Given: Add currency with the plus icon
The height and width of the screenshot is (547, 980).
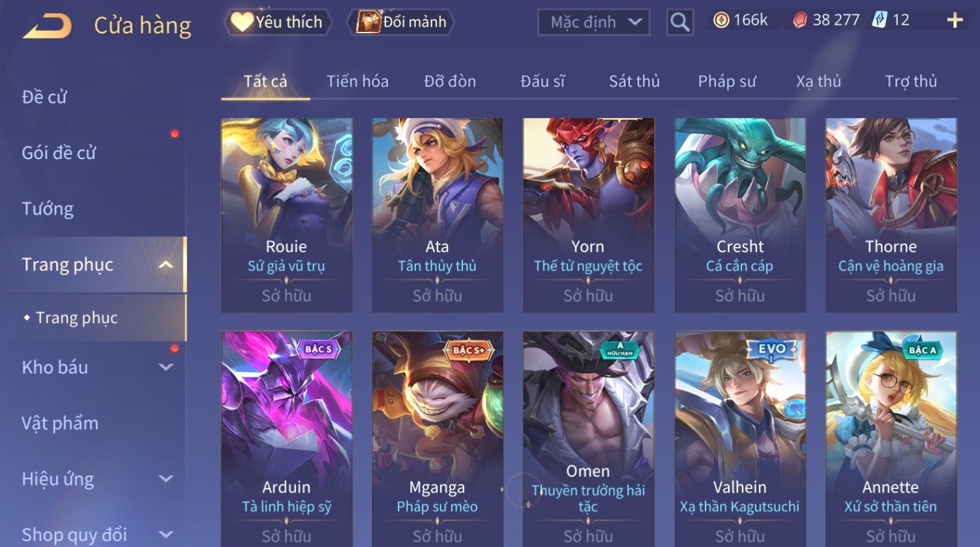Looking at the screenshot, I should coord(955,20).
